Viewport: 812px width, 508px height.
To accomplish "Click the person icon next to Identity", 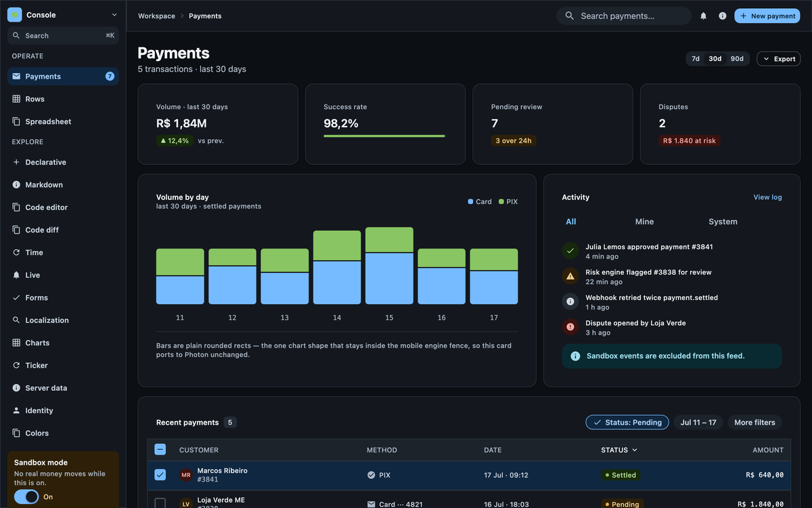I will coord(16,410).
